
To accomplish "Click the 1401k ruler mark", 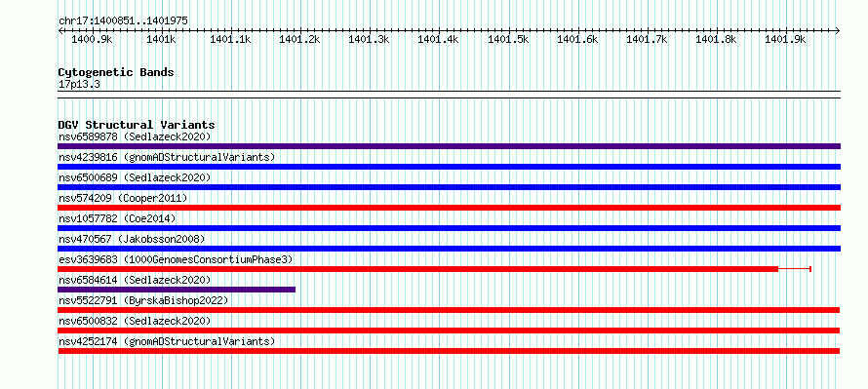I will click(x=162, y=40).
